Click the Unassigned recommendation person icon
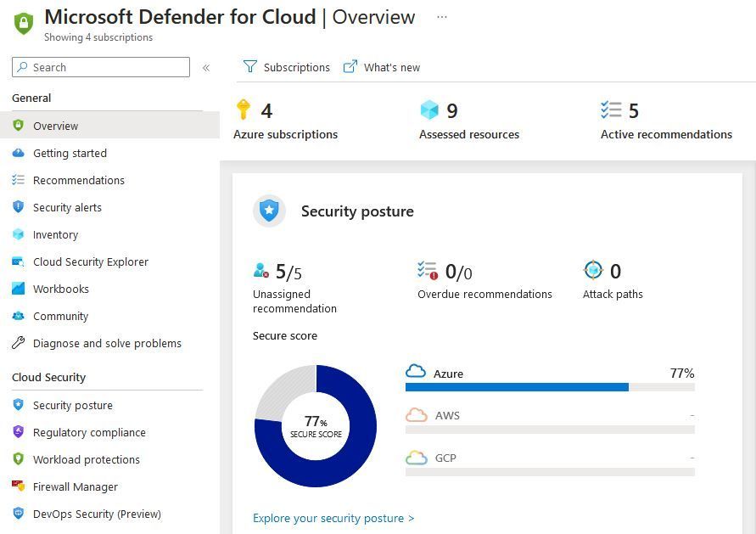The width and height of the screenshot is (756, 534). tap(260, 271)
